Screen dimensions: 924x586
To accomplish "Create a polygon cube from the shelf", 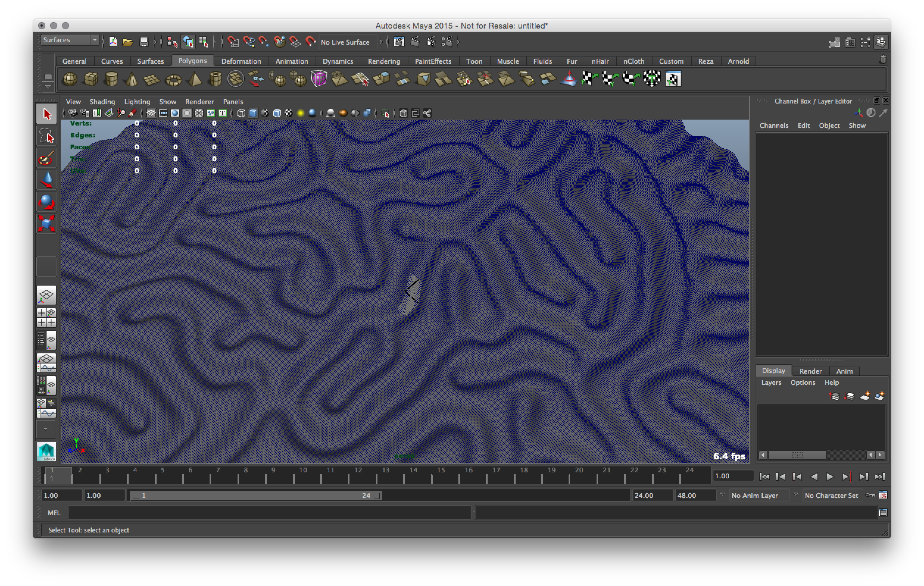I will pos(90,79).
